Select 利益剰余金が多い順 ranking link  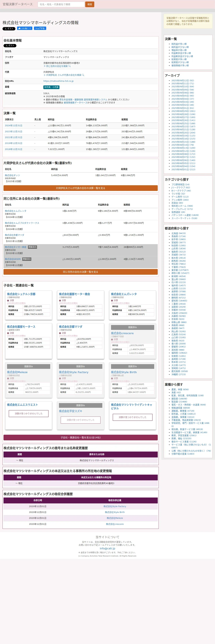181,53
